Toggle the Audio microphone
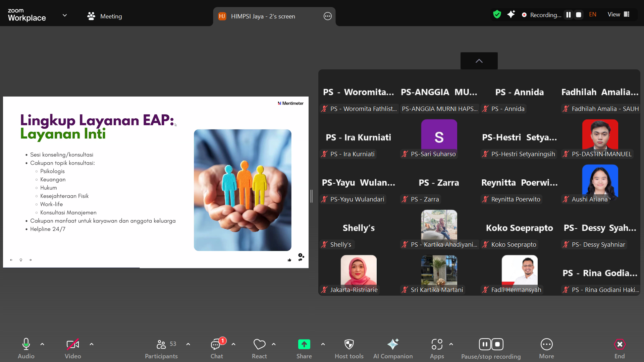The height and width of the screenshot is (362, 644). click(26, 349)
